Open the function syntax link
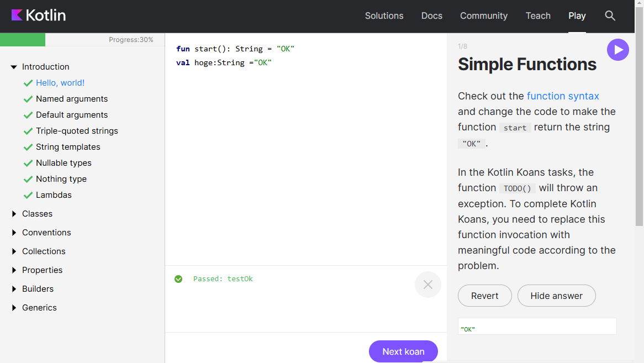This screenshot has height=363, width=644. click(x=563, y=96)
